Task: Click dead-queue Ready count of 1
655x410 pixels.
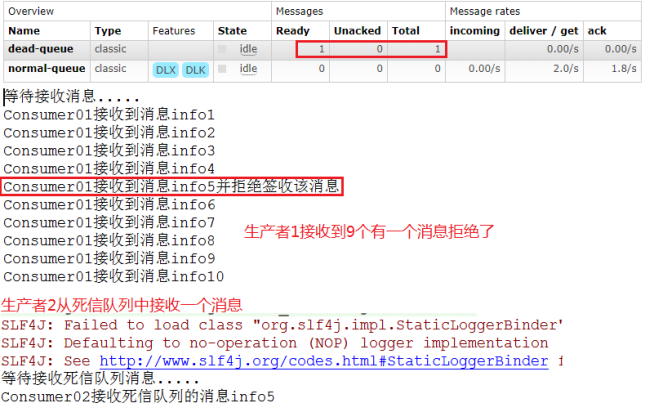Action: pyautogui.click(x=321, y=49)
